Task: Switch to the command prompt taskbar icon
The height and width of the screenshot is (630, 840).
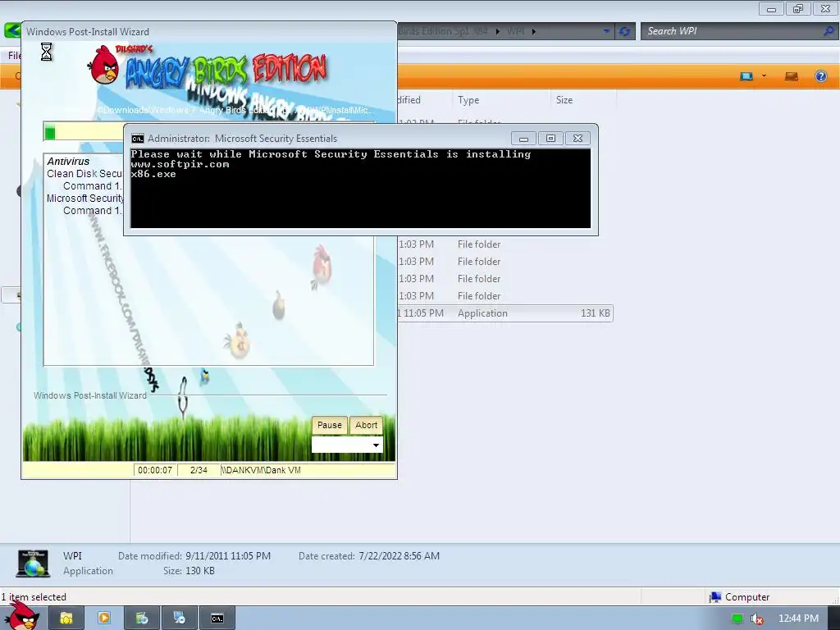Action: click(x=217, y=619)
